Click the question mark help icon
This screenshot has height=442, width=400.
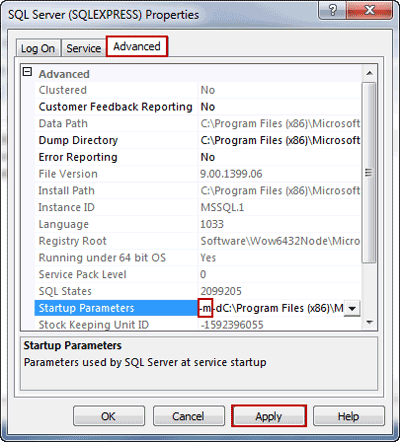coord(333,11)
